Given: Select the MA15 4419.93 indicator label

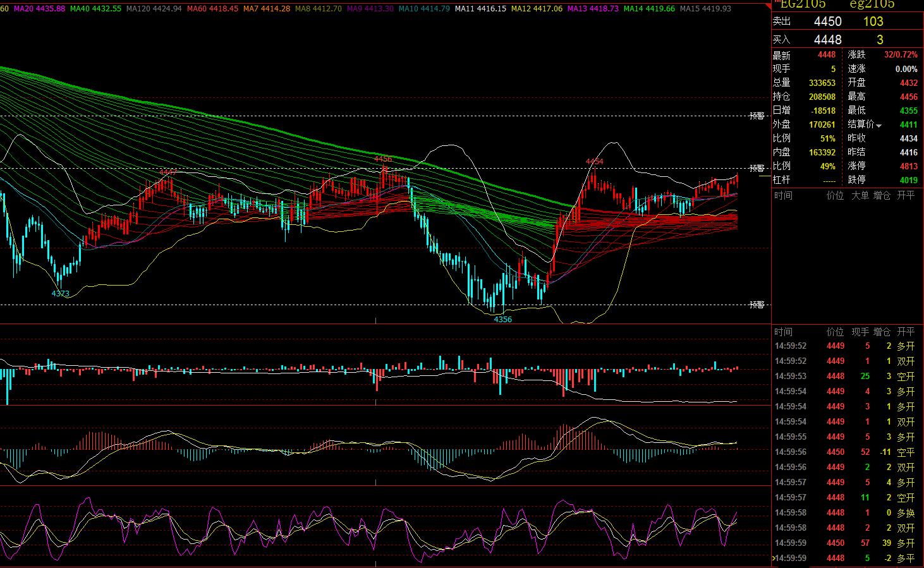Looking at the screenshot, I should pyautogui.click(x=705, y=9).
